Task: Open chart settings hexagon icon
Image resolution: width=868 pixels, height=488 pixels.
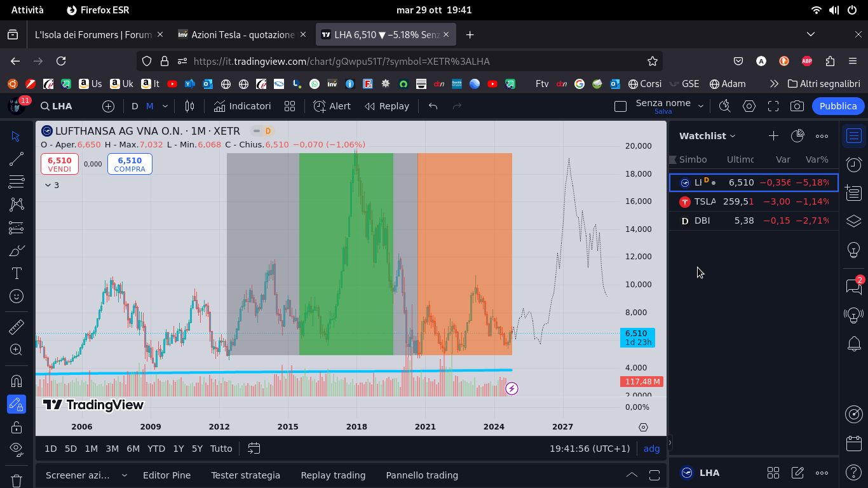Action: [749, 106]
